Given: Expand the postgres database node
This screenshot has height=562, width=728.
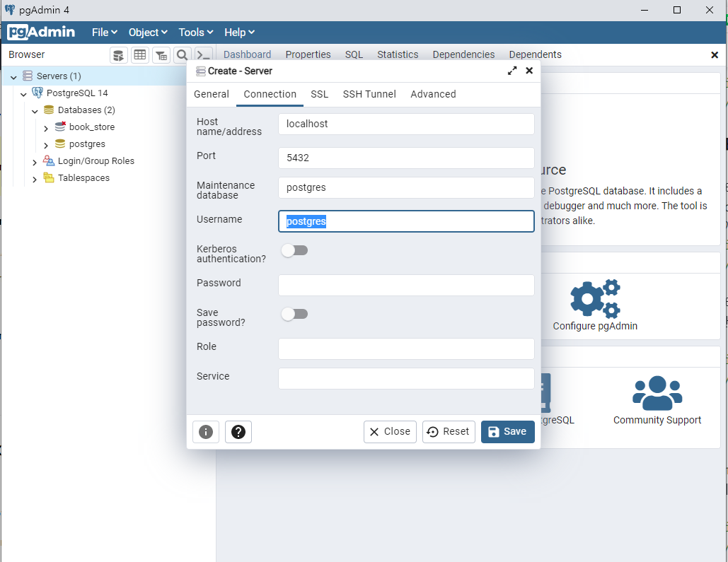Looking at the screenshot, I should pos(46,145).
